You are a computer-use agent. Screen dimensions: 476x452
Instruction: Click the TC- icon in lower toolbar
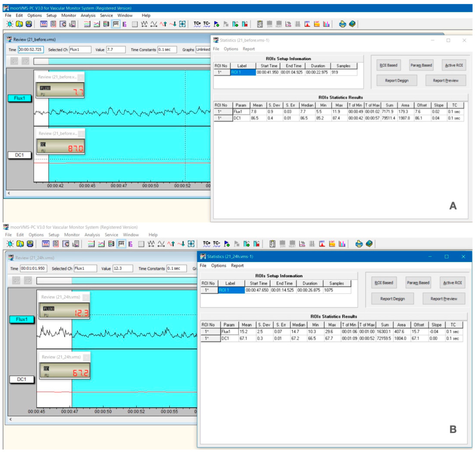216,244
